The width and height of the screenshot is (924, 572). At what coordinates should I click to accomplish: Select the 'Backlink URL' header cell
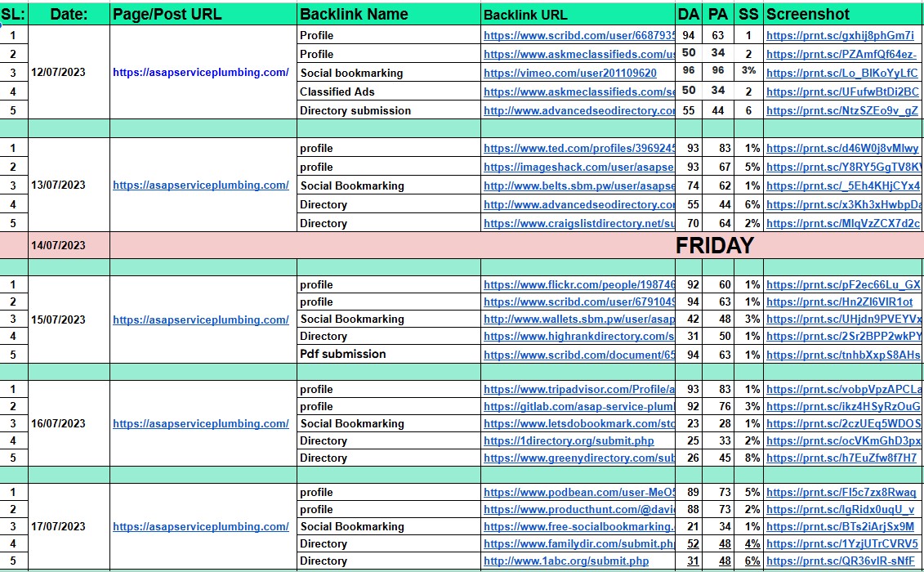point(578,14)
